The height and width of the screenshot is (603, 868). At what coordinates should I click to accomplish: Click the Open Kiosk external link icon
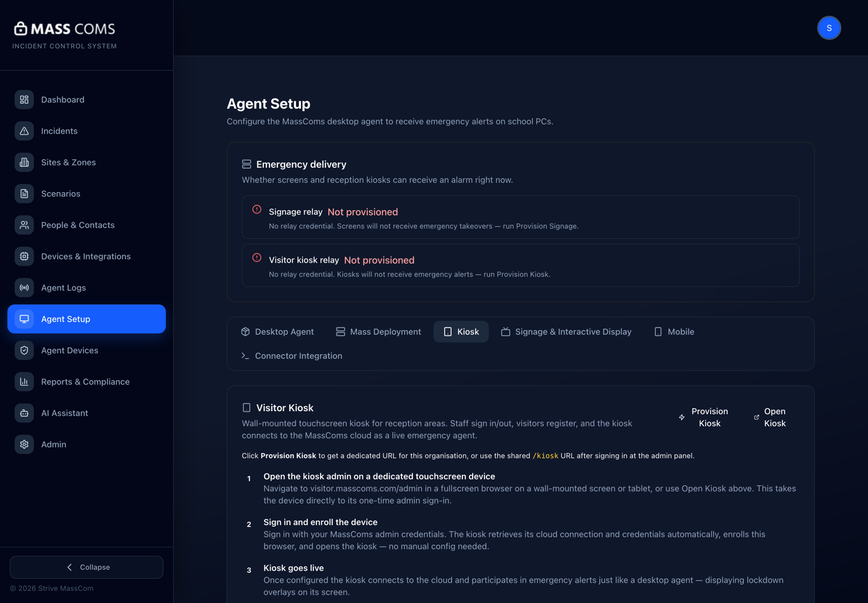coord(756,417)
